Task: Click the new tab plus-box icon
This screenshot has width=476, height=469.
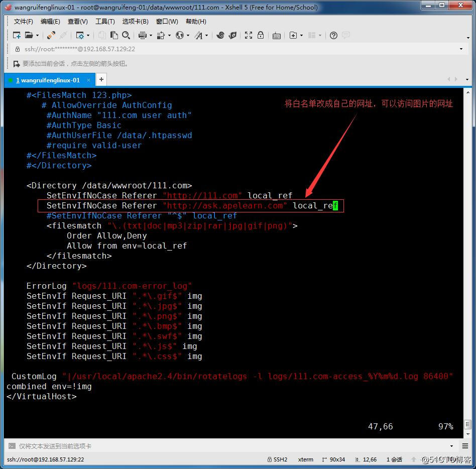Action: 293,36
